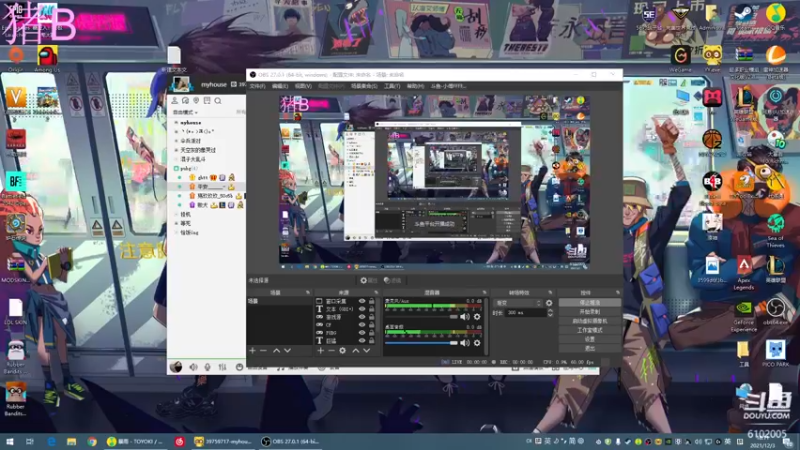Open the transition properties gear next to 渐变
Image resolution: width=800 pixels, height=450 pixels.
(549, 303)
